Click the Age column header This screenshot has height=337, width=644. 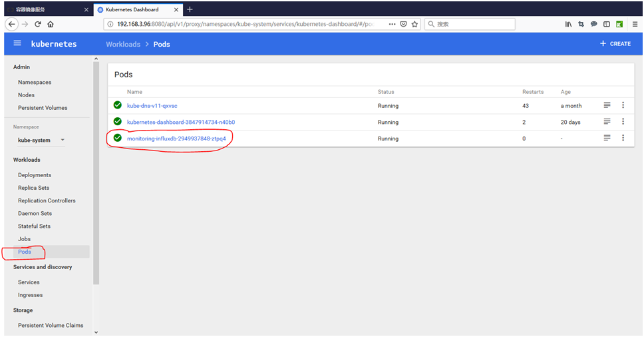[565, 92]
